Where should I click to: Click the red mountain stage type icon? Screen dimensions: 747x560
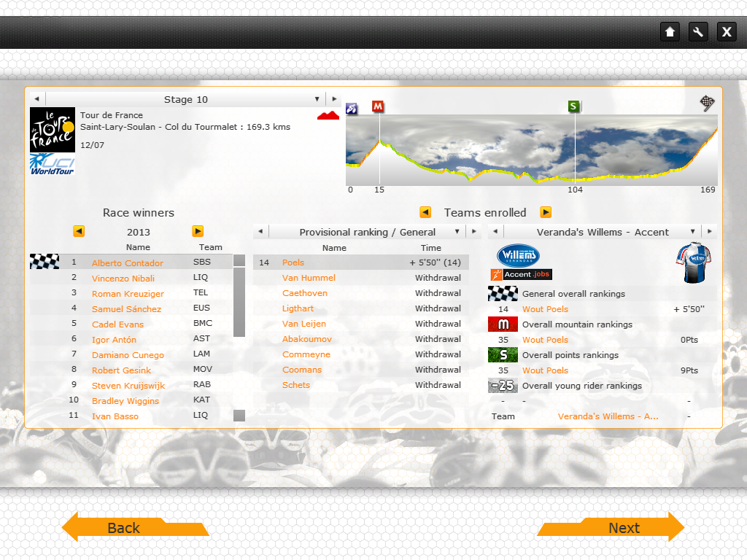328,115
